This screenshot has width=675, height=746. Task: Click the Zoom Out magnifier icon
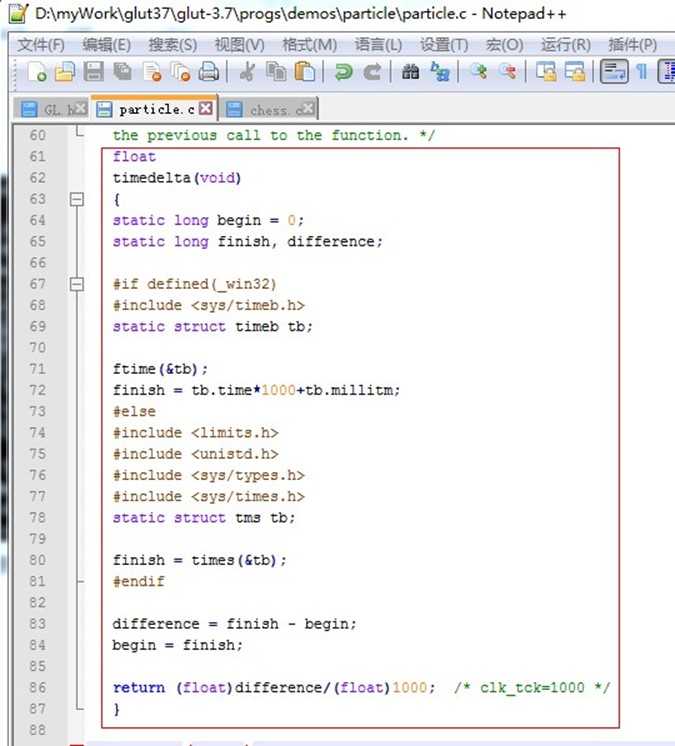508,72
